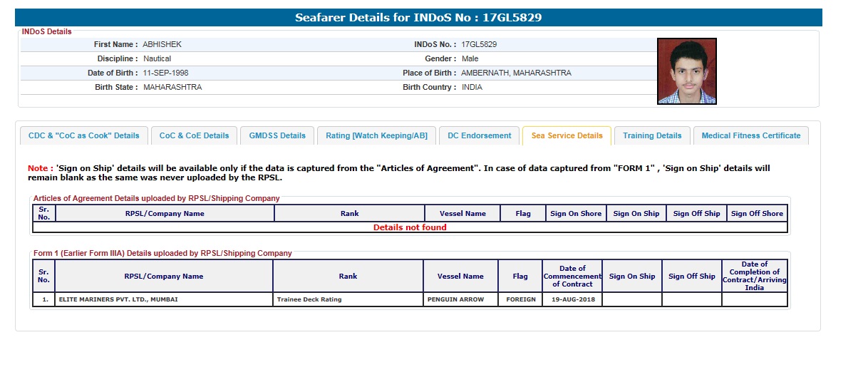Click the date of birth value 11-SEP-1998
Screen dimensions: 868x392
[165, 73]
